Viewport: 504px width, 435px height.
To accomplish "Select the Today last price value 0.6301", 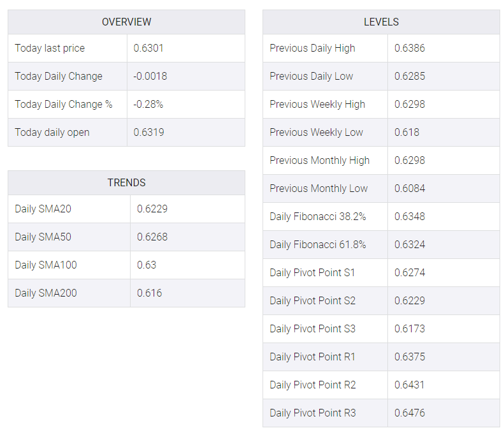I will [148, 48].
